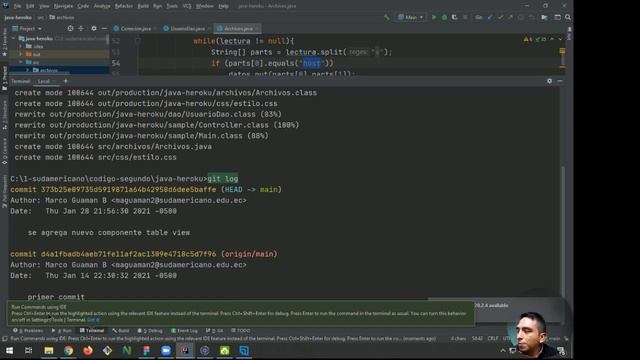The height and width of the screenshot is (360, 640).
Task: Open the Refactor menu
Action: coord(124,6)
